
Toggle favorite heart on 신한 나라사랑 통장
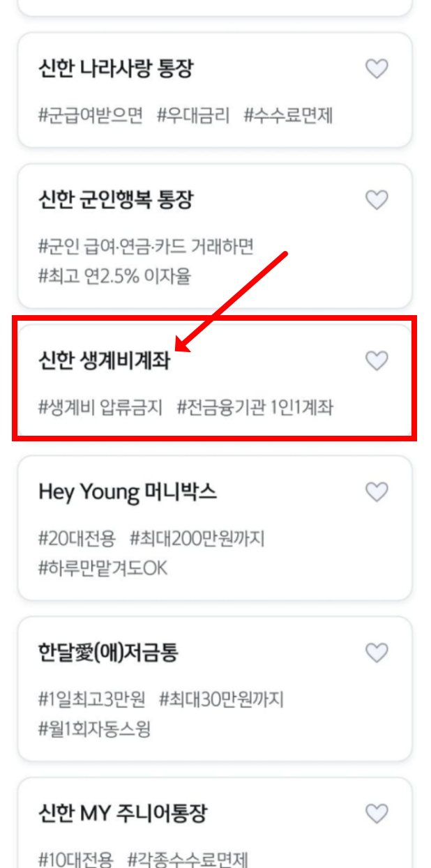click(x=377, y=68)
